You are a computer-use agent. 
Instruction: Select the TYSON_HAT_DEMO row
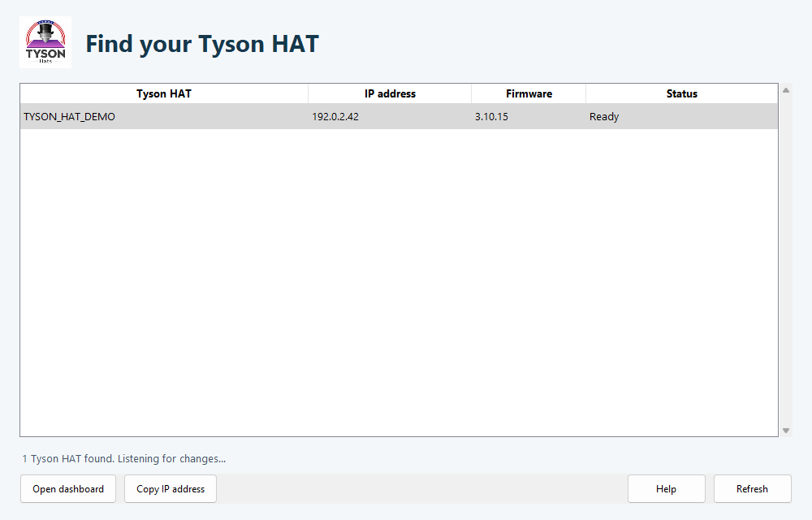(x=399, y=116)
